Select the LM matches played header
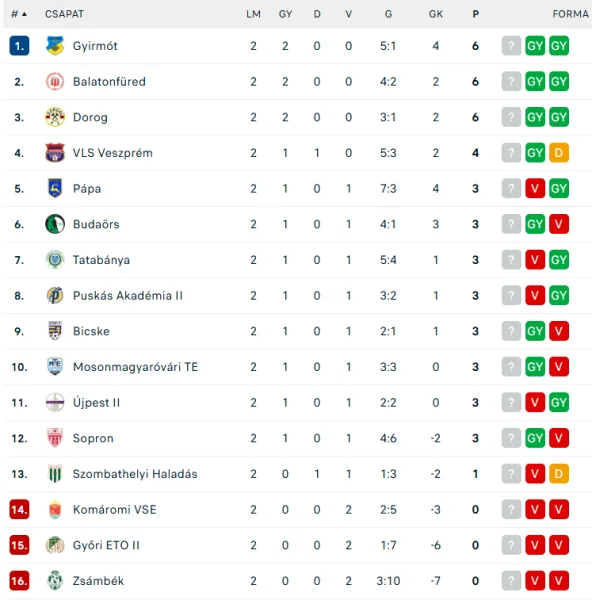This screenshot has height=600, width=592. pos(253,14)
